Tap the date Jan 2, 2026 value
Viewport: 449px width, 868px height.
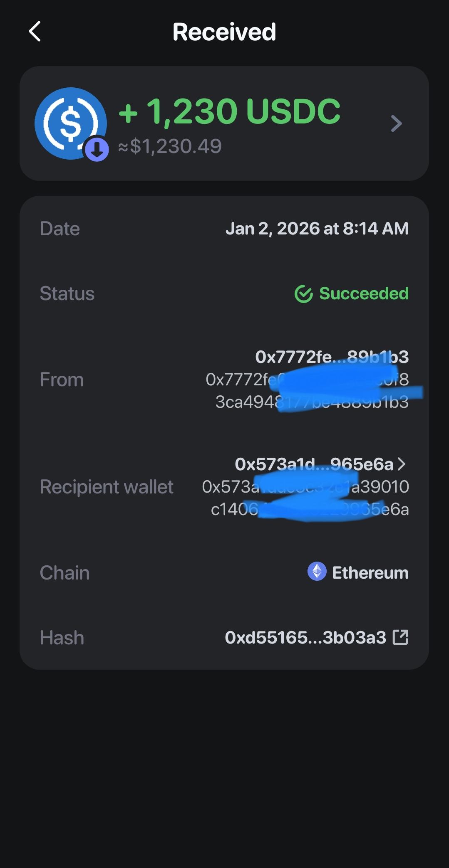tap(317, 229)
